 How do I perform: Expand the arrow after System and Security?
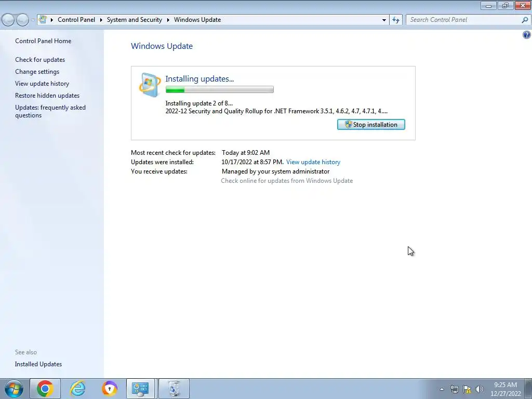[168, 20]
